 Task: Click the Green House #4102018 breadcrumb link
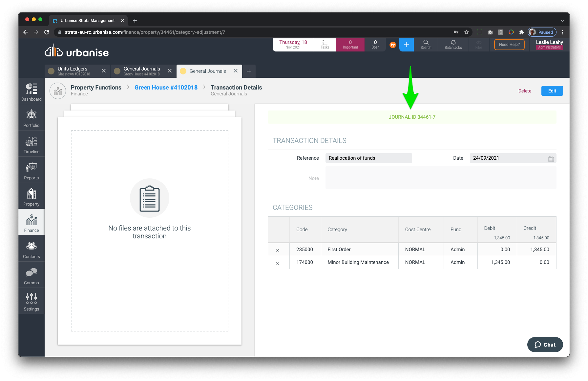click(x=166, y=88)
